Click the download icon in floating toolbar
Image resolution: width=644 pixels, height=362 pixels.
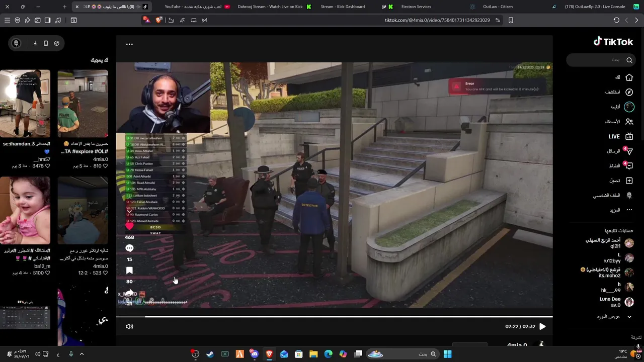pos(35,43)
